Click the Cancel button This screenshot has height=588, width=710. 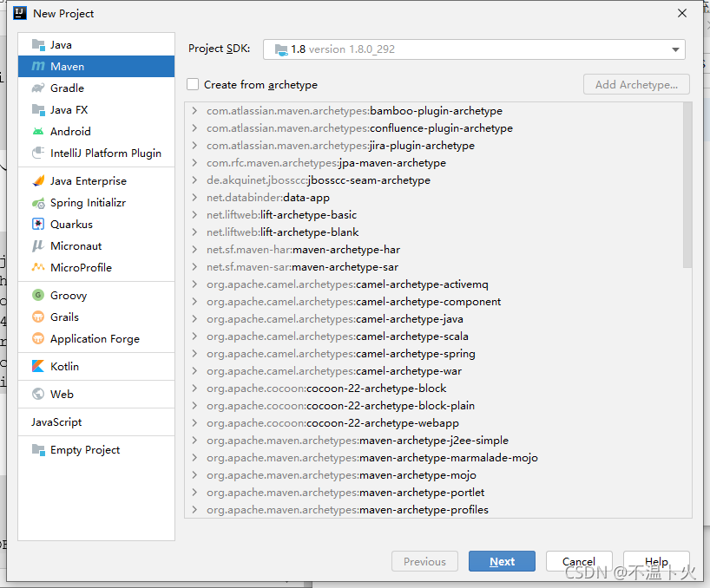coord(579,561)
